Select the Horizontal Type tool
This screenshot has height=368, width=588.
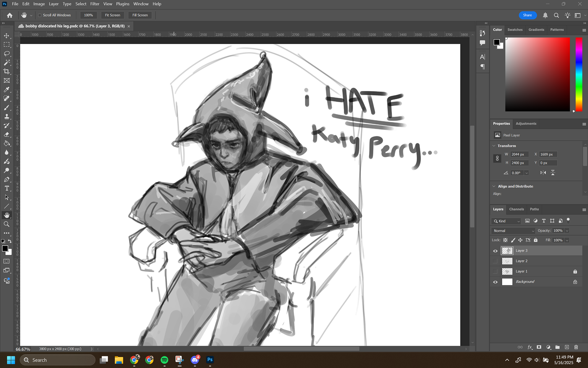point(6,188)
